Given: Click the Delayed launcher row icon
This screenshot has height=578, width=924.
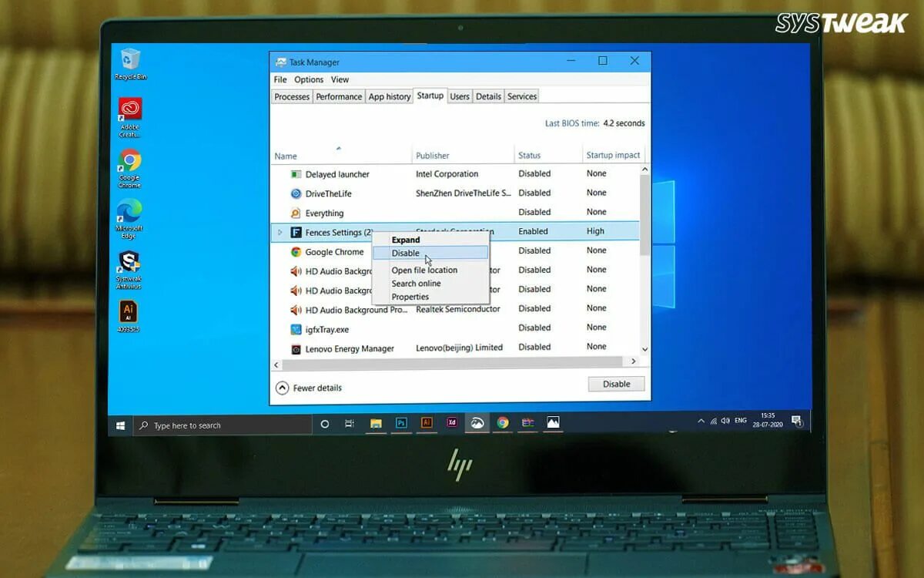Looking at the screenshot, I should point(296,174).
